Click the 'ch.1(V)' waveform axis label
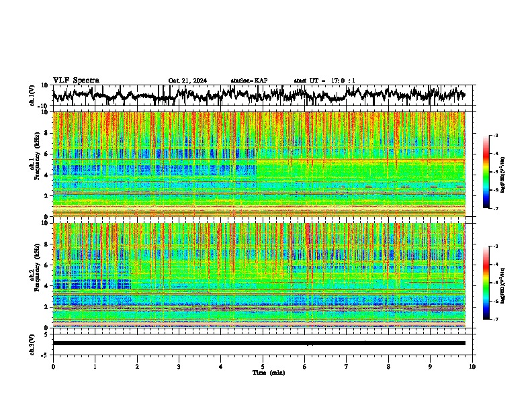The width and height of the screenshot is (532, 411). click(32, 95)
